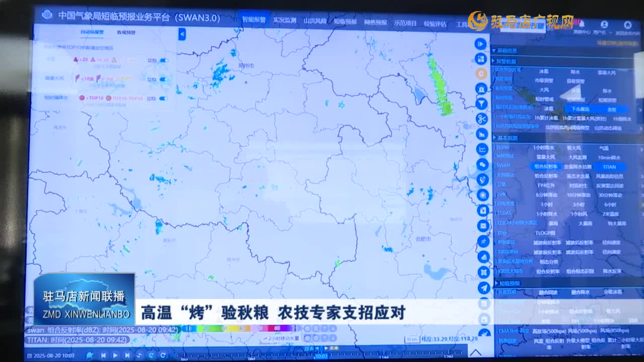The height and width of the screenshot is (362, 644).
Task: Click the pin marker icon in map toolbar
Action: tap(483, 241)
